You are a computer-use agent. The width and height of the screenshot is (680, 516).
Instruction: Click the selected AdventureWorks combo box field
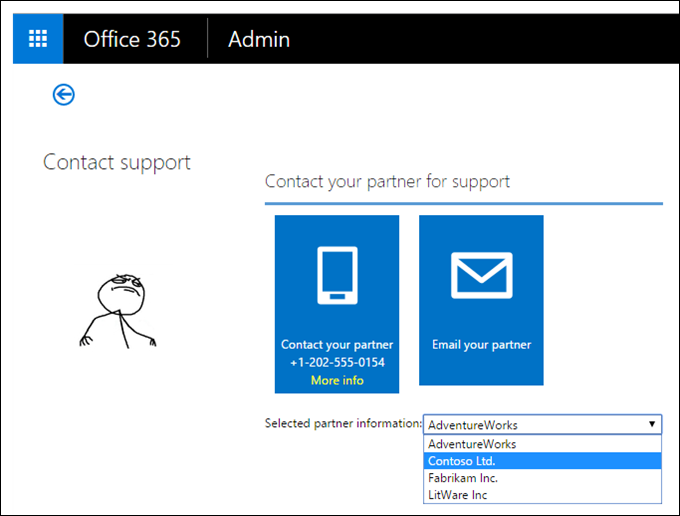click(x=532, y=424)
